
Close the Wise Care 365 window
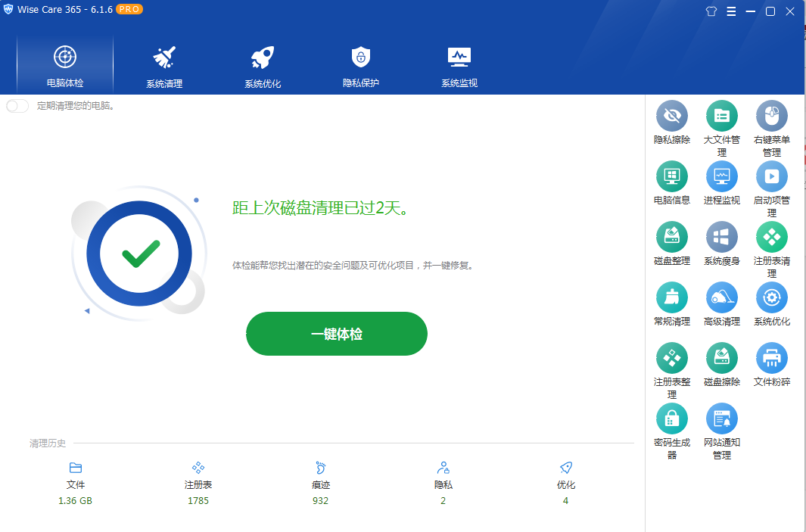click(790, 11)
